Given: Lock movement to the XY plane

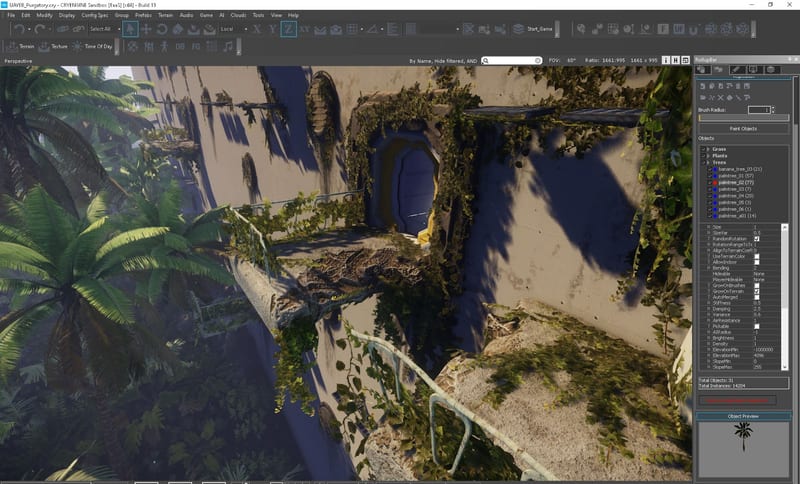Looking at the screenshot, I should (305, 29).
